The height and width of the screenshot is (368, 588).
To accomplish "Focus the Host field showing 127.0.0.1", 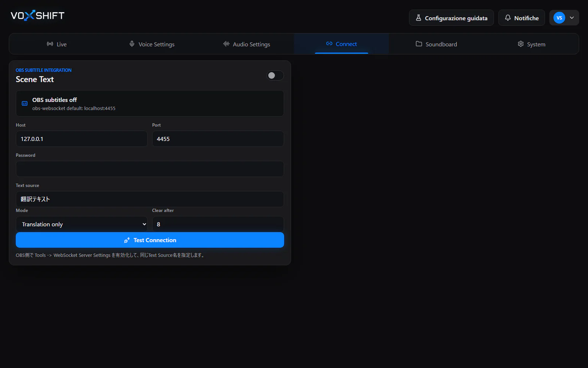I will tap(82, 139).
